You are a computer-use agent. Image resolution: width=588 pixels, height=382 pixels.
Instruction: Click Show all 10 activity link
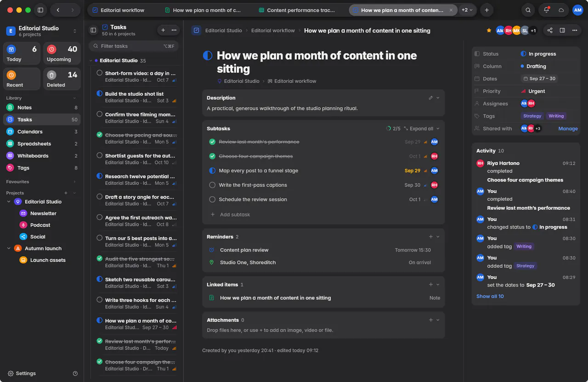click(490, 296)
